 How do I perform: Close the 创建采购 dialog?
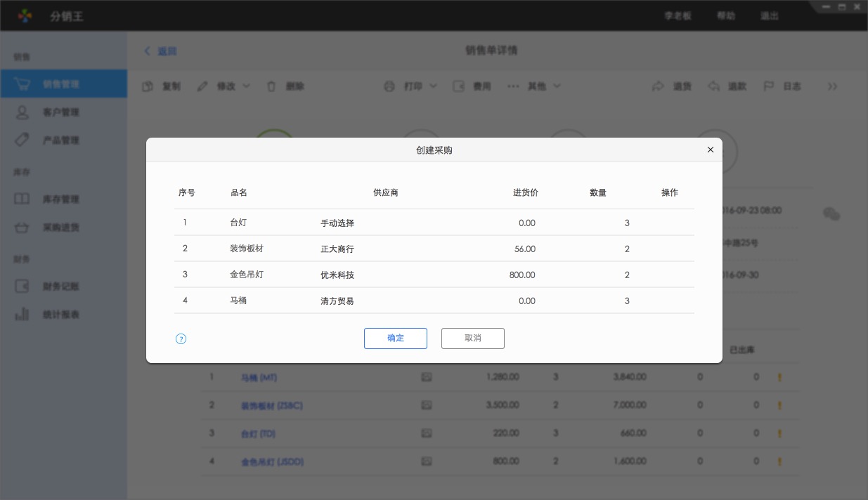coord(710,150)
